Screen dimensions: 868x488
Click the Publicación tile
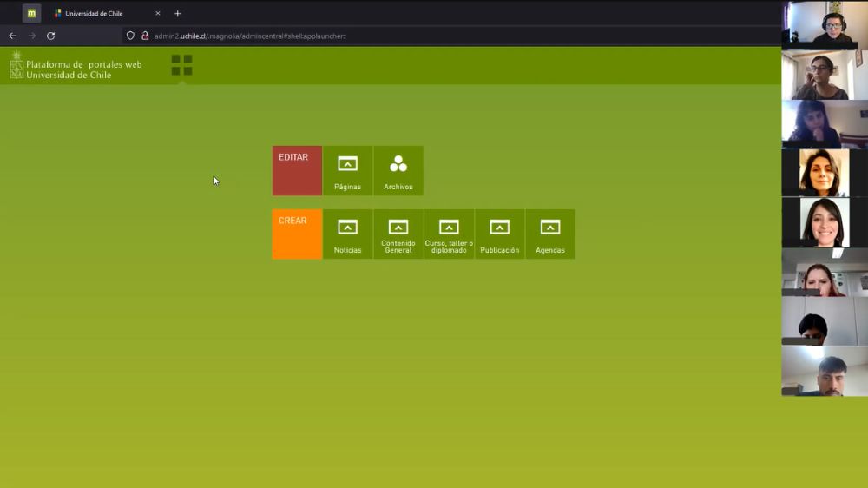(x=499, y=234)
